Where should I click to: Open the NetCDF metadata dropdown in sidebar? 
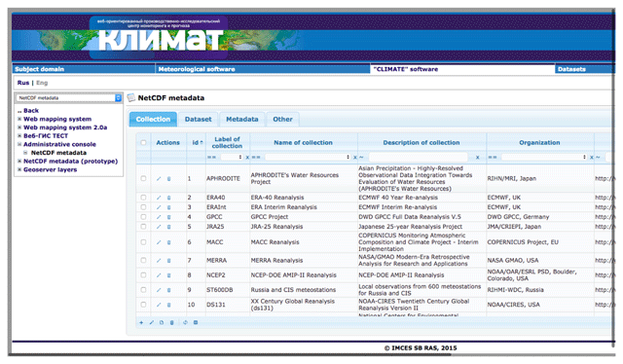point(69,97)
